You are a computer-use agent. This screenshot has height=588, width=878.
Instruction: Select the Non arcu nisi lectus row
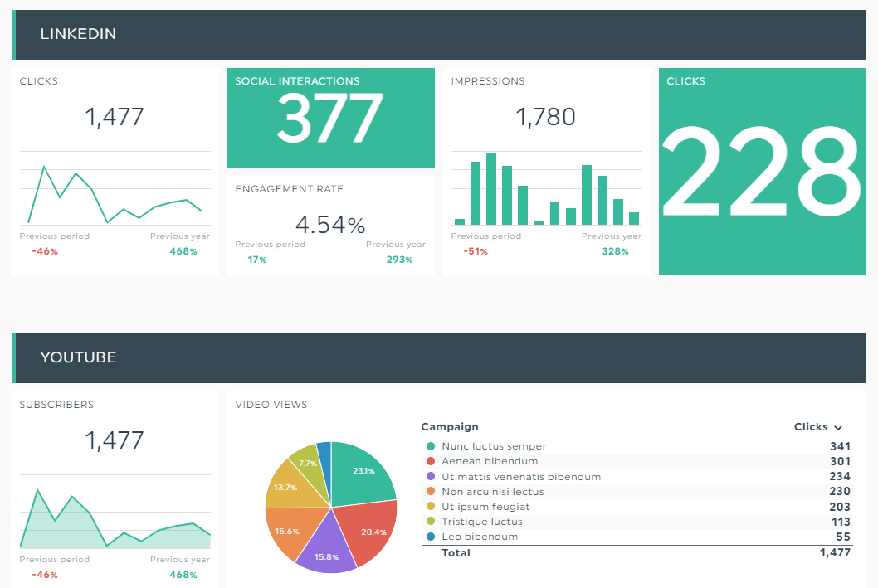point(637,492)
